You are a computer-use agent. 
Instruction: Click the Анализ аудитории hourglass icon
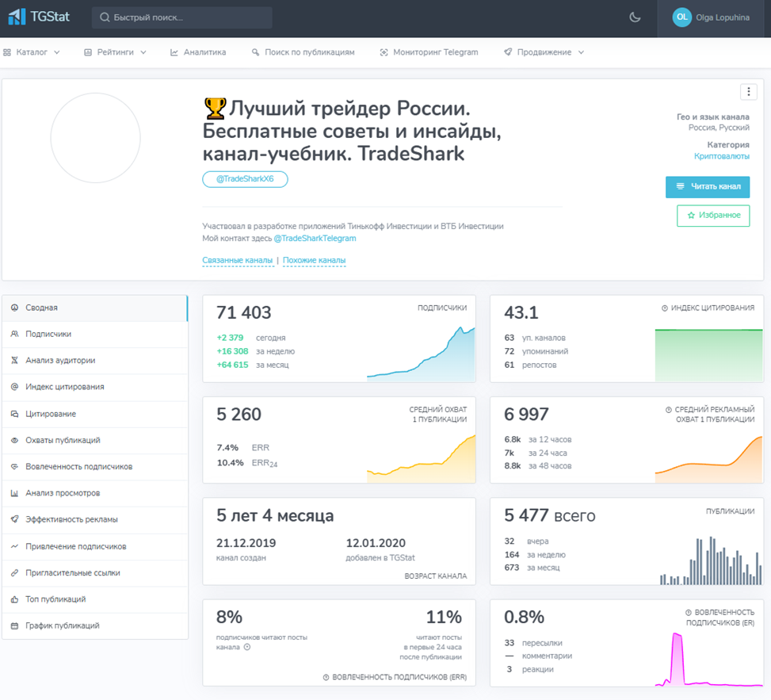click(x=15, y=361)
